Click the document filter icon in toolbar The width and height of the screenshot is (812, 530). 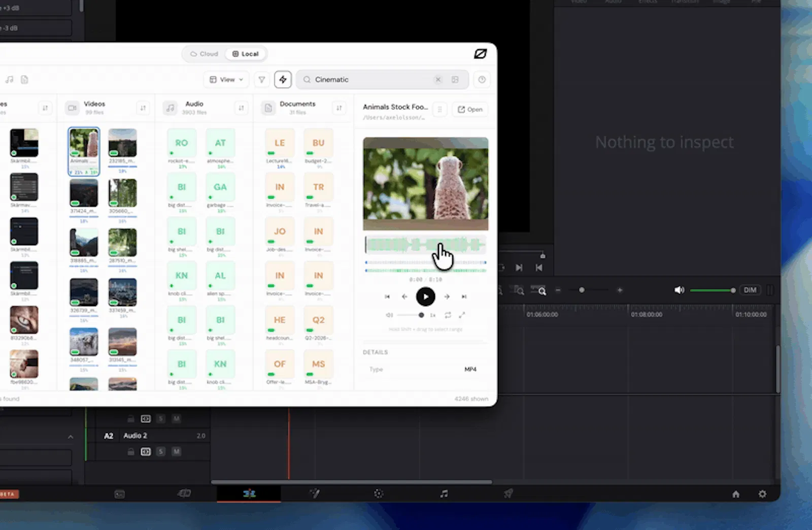24,80
